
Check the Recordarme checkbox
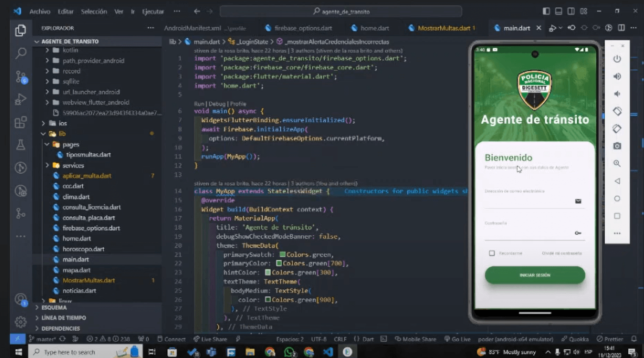tap(492, 253)
